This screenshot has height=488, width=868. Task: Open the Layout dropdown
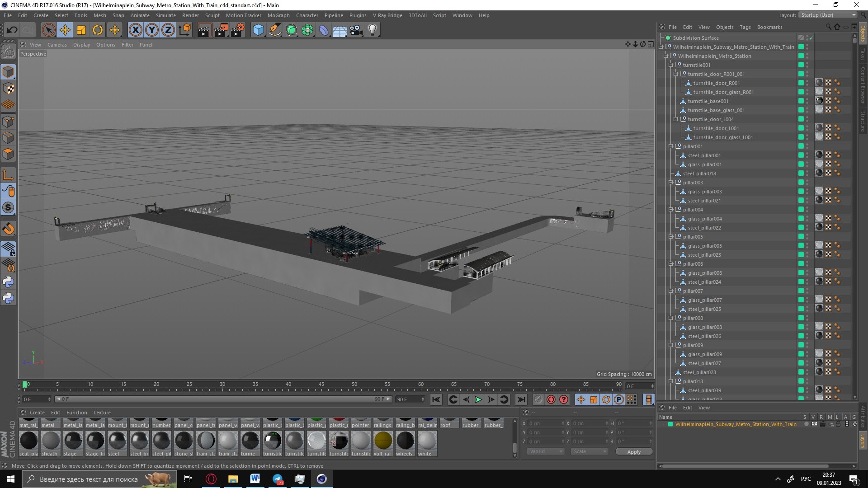tap(828, 15)
